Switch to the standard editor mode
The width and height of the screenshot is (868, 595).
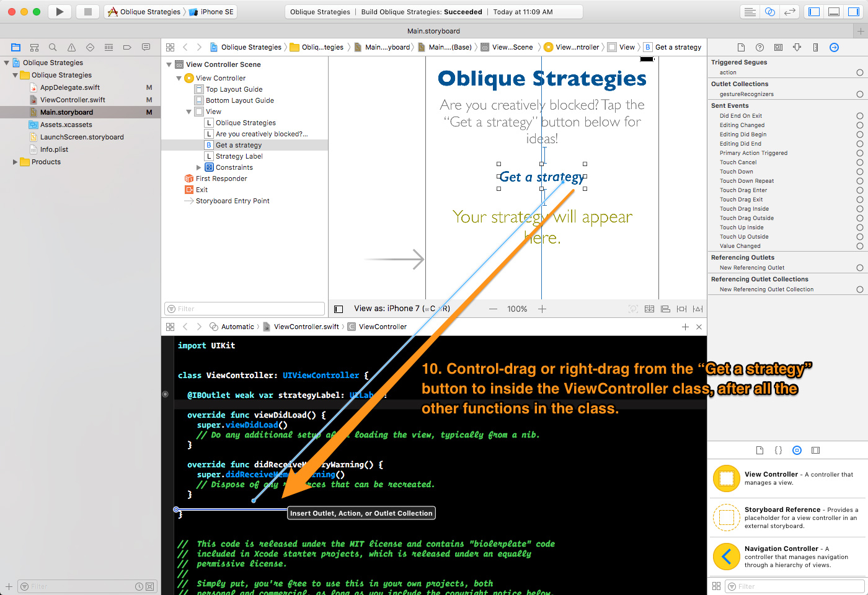point(750,12)
